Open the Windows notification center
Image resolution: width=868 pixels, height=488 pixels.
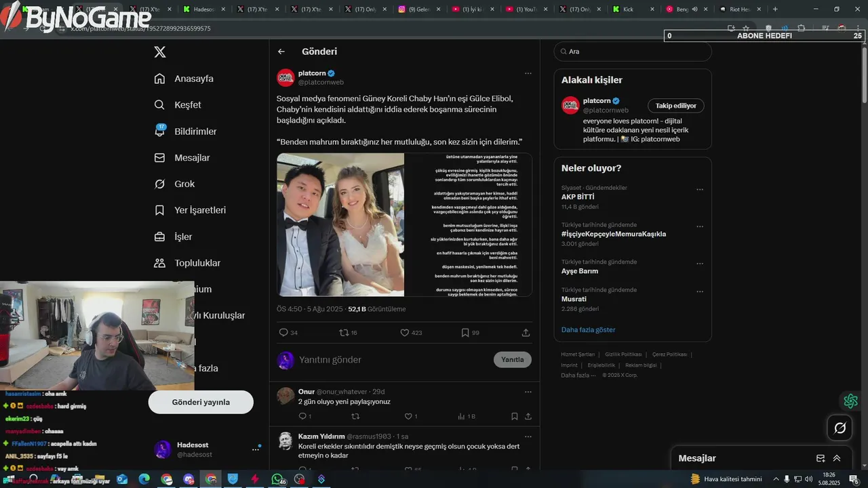click(854, 479)
